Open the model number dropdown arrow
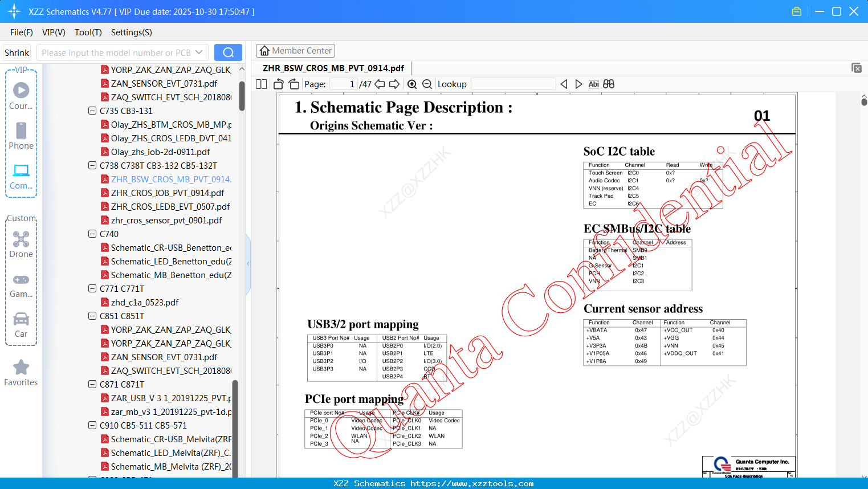This screenshot has width=868, height=489. [199, 52]
